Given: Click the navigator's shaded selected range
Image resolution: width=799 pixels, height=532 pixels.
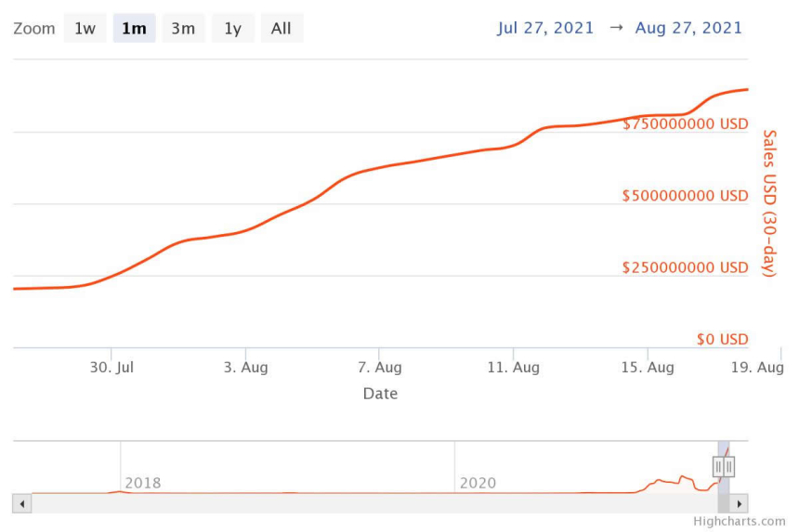Looking at the screenshot, I should [724, 449].
